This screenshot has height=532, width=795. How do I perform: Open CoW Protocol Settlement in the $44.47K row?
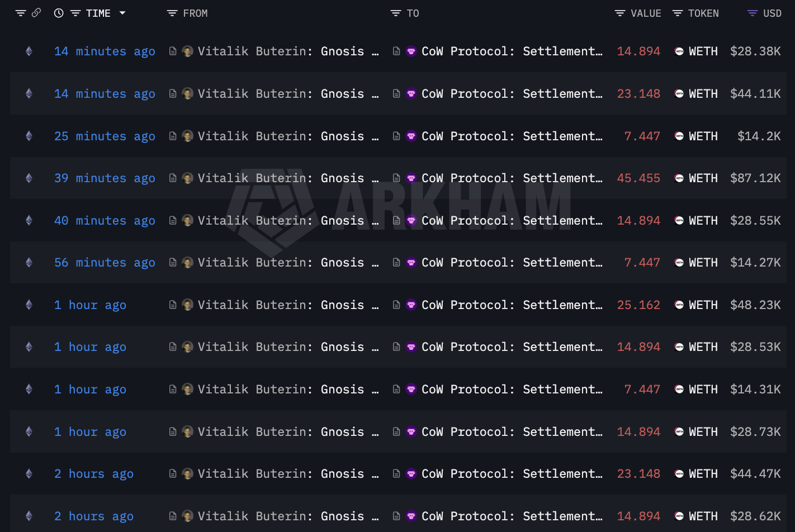click(512, 474)
